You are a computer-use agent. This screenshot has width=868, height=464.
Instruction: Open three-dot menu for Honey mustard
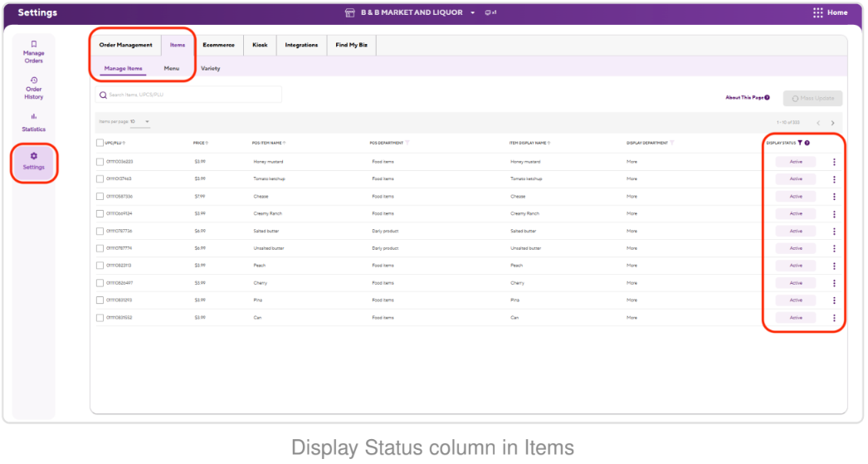pos(834,162)
